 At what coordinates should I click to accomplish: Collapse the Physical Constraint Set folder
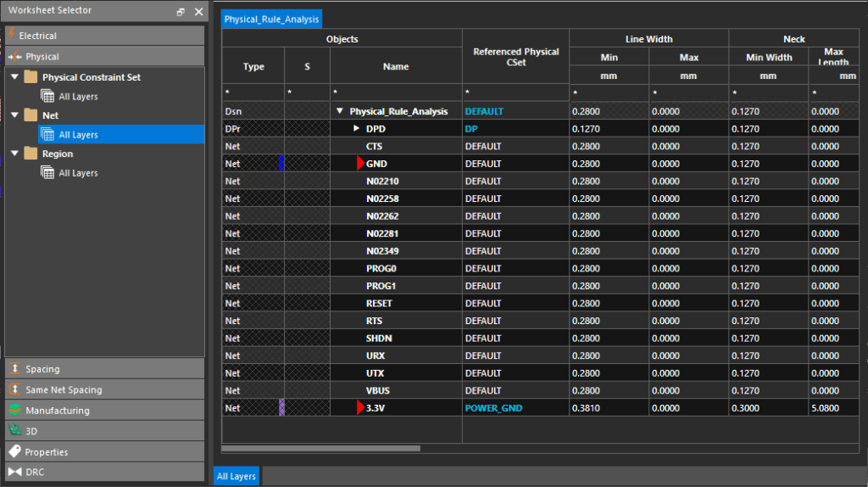[14, 77]
